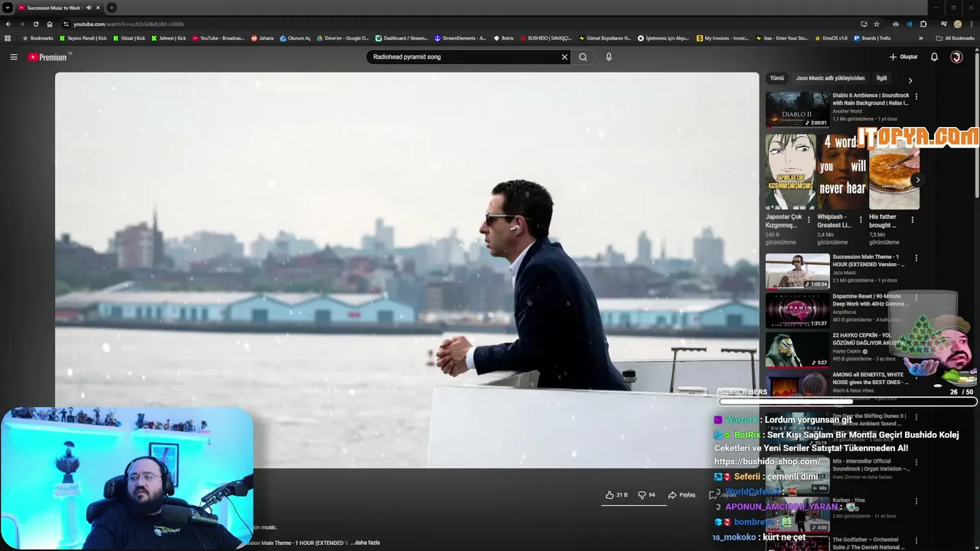Open the tab search dropdown
980x551 pixels.
(x=7, y=8)
